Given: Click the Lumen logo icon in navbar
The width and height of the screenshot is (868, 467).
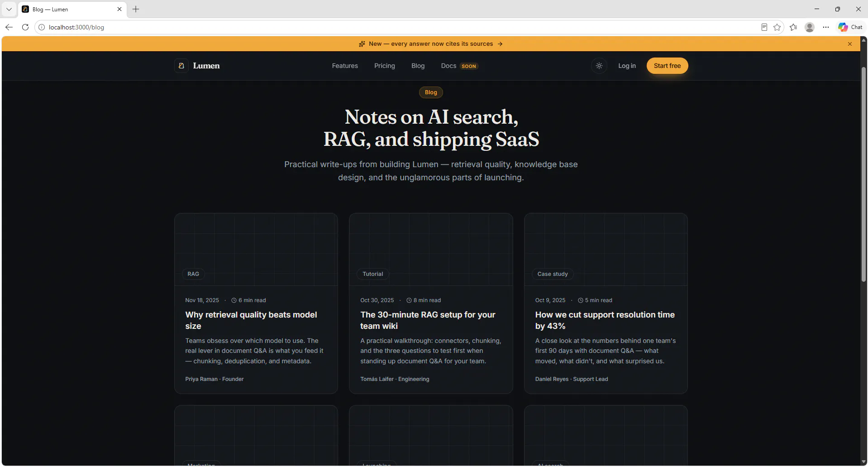Looking at the screenshot, I should click(181, 66).
